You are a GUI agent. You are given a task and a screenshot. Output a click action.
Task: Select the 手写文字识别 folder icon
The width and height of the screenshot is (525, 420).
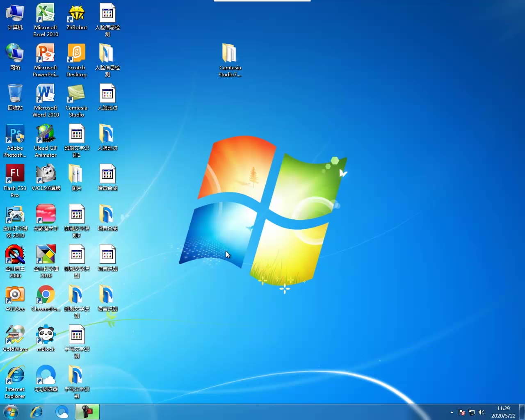(76, 382)
